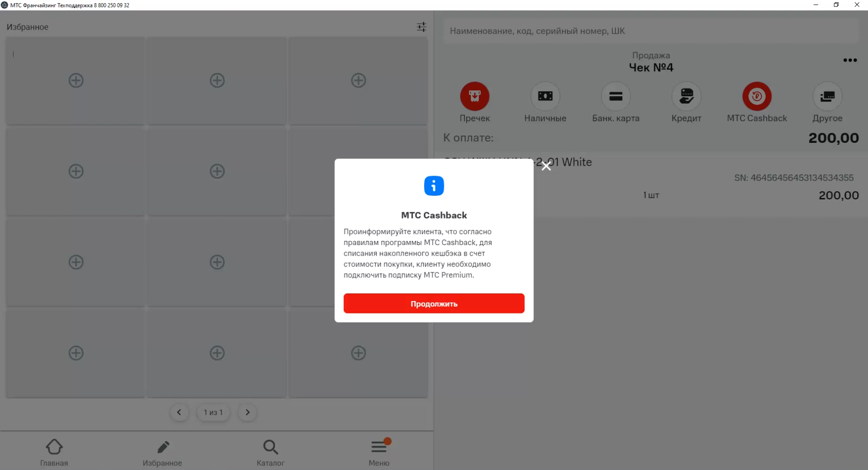This screenshot has width=868, height=470.
Task: Open the Другое payment options icon
Action: (827, 96)
